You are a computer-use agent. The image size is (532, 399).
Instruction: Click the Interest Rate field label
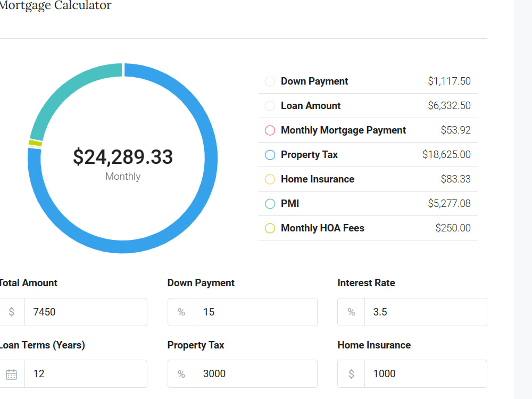pos(366,283)
